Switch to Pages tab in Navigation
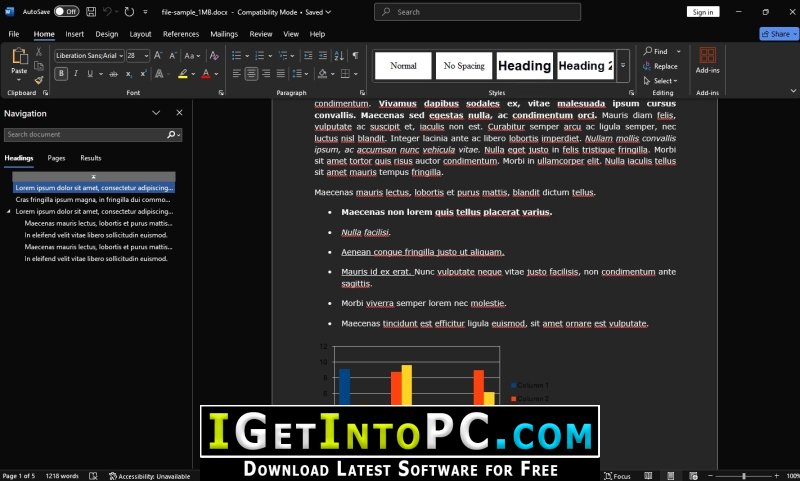 56,158
